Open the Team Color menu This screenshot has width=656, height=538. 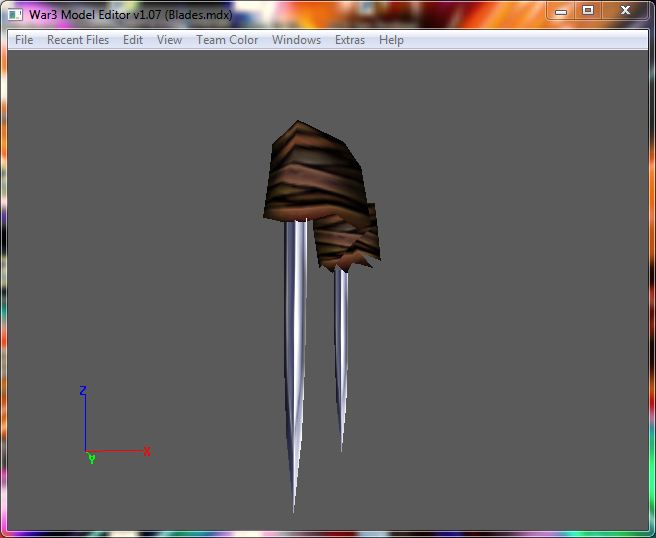[x=227, y=40]
